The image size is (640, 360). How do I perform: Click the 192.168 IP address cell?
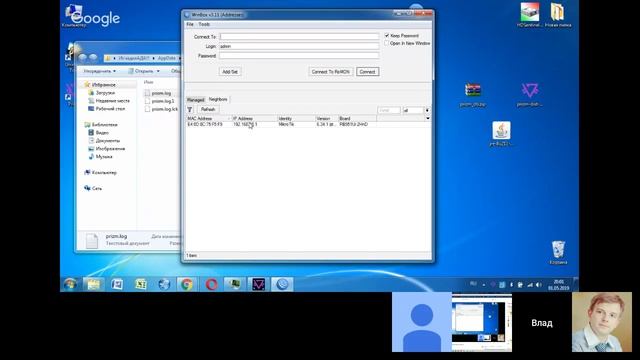[x=245, y=124]
